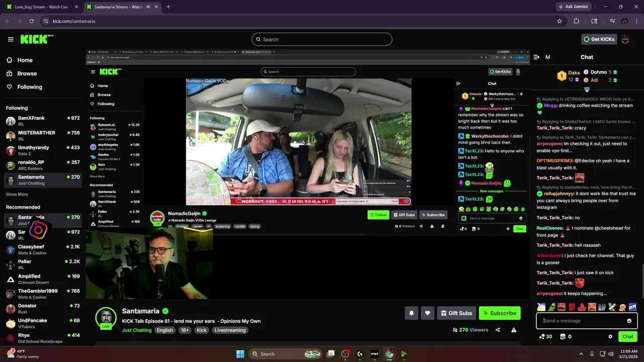Click the heart follow button
This screenshot has height=362, width=644.
click(x=428, y=313)
